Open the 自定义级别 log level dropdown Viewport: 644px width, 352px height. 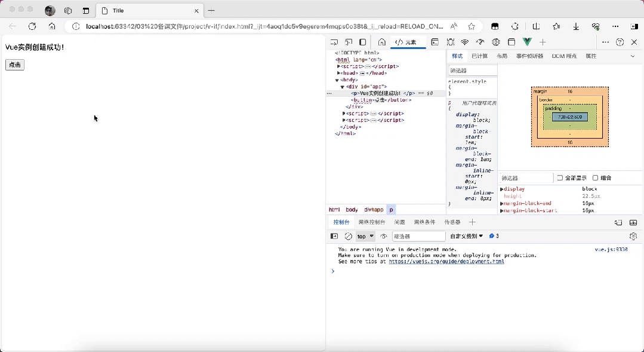[x=467, y=236]
